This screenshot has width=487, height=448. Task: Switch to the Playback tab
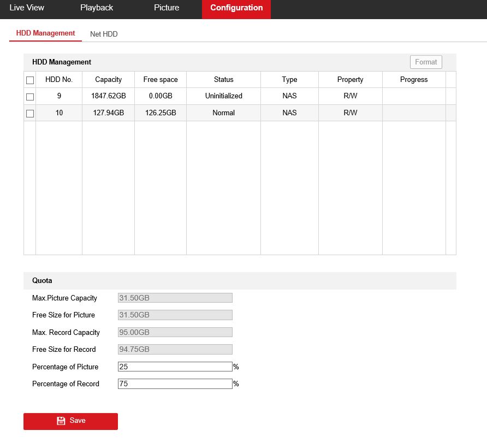(97, 8)
